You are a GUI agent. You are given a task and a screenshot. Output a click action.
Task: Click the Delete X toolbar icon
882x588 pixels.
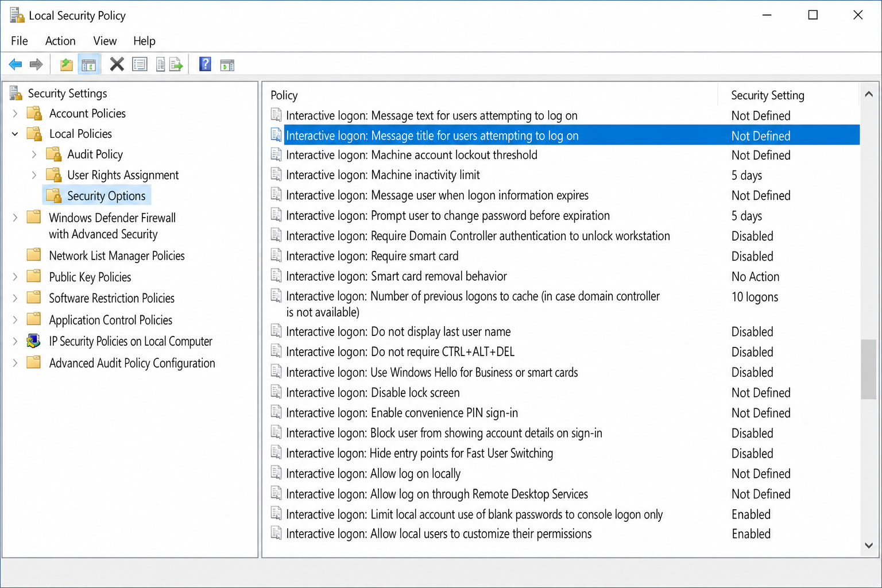click(x=117, y=64)
